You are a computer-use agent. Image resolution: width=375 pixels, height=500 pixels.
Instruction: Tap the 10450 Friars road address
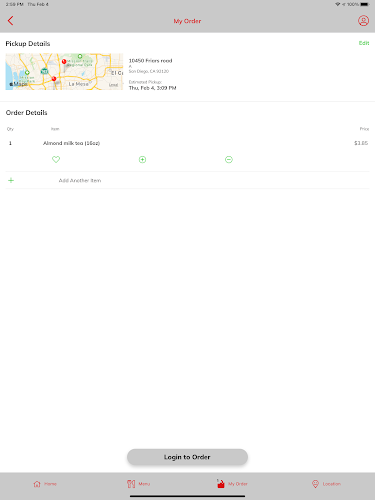pos(150,61)
